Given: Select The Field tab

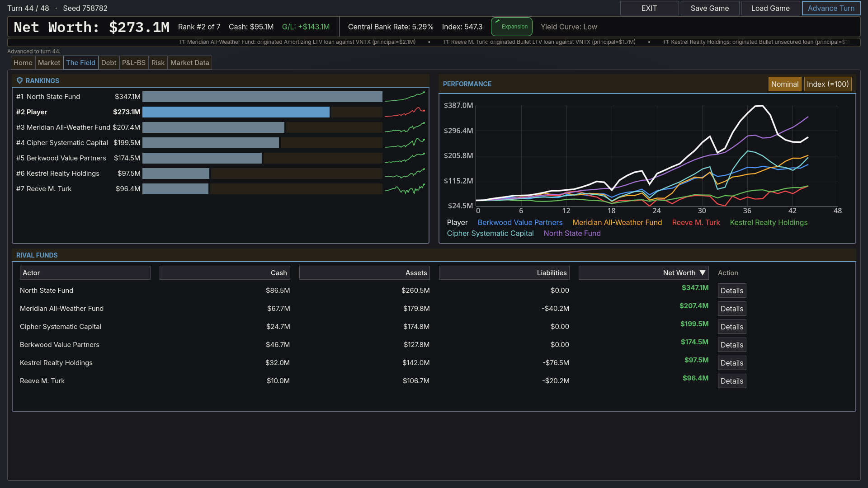Looking at the screenshot, I should [81, 63].
